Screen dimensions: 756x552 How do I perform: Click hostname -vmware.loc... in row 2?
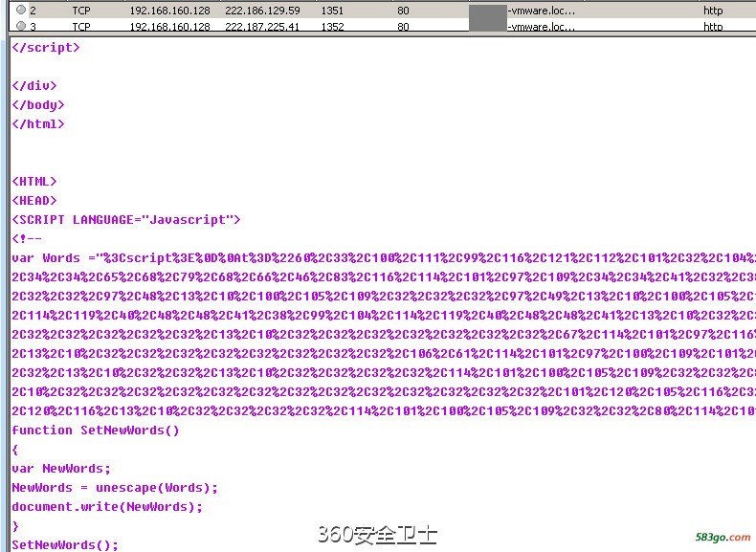541,11
